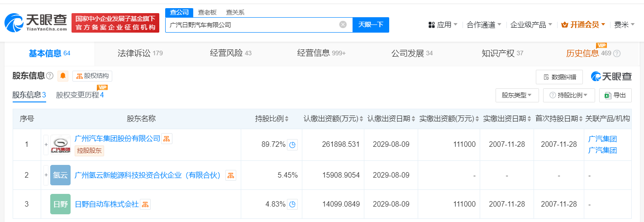Viewport: 644px width, 222px height.
Task: Open the 股东类型 filter dropdown
Action: [517, 95]
